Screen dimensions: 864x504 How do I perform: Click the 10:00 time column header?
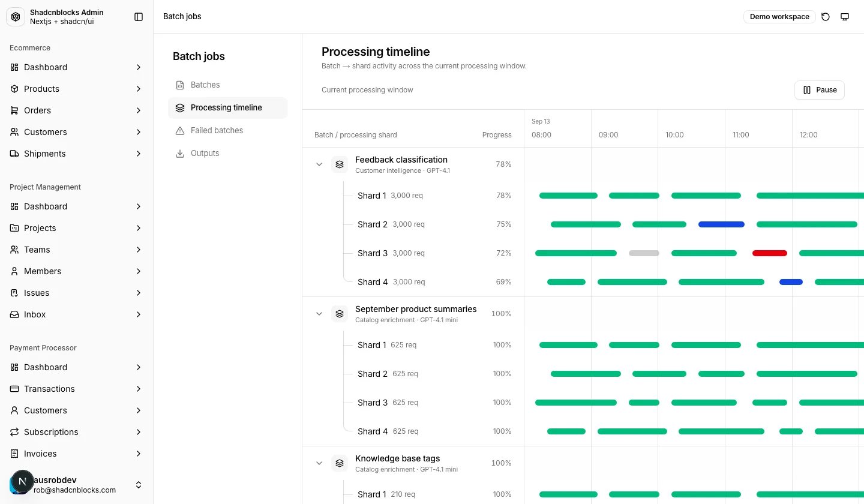(x=674, y=135)
